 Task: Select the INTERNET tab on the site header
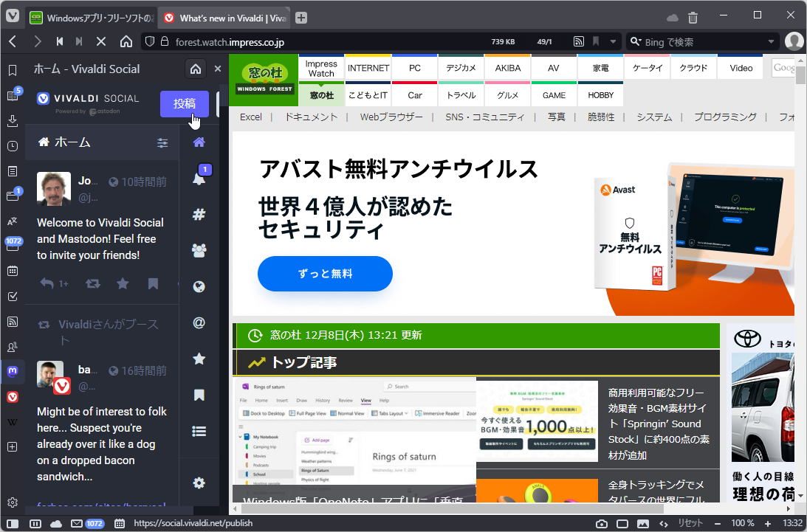click(x=368, y=67)
